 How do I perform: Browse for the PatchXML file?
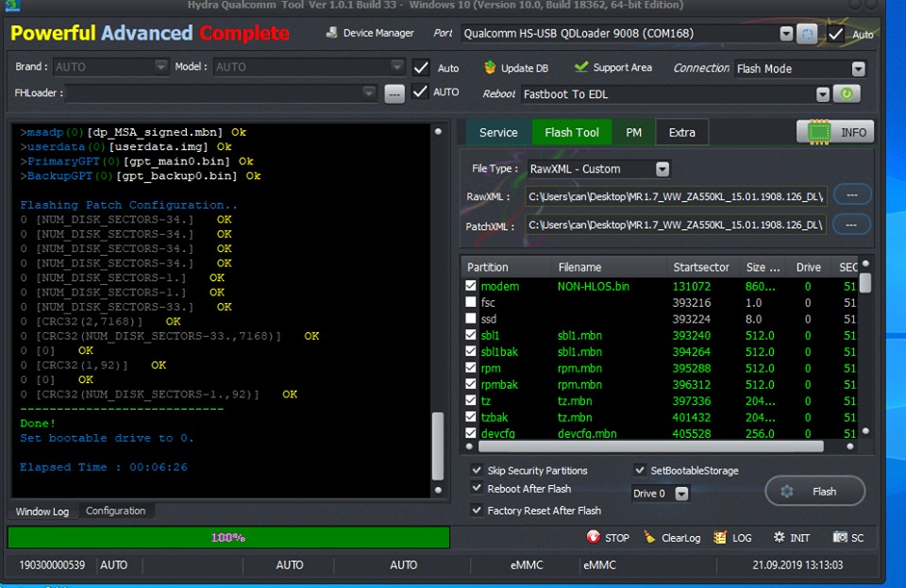click(851, 225)
